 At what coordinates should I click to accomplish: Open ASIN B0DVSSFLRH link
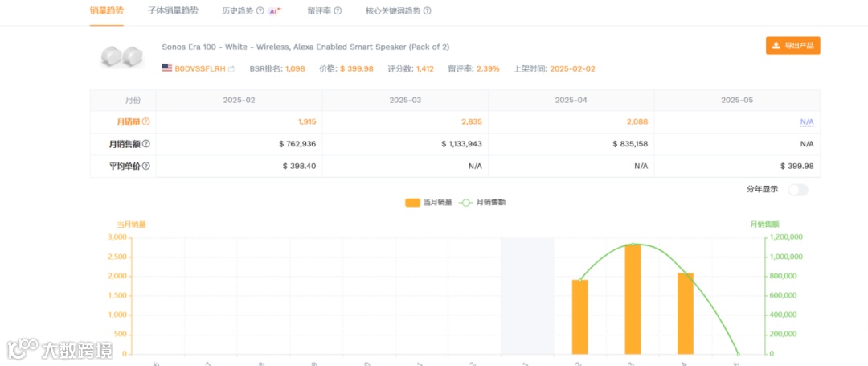tap(200, 68)
